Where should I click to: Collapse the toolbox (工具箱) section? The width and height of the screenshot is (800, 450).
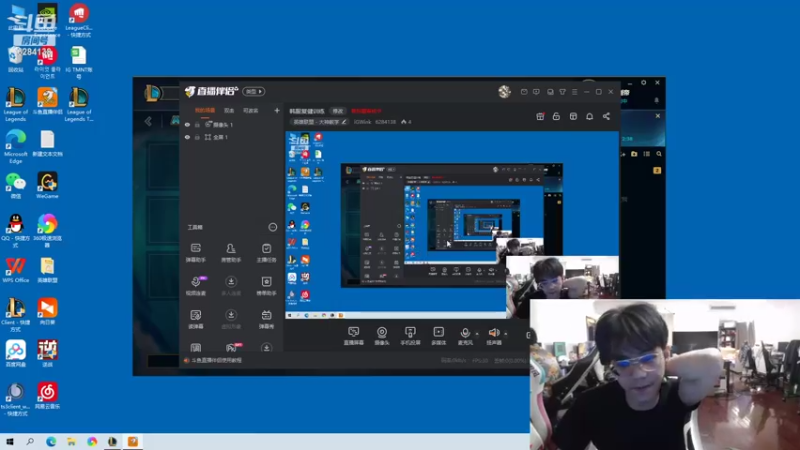[272, 227]
